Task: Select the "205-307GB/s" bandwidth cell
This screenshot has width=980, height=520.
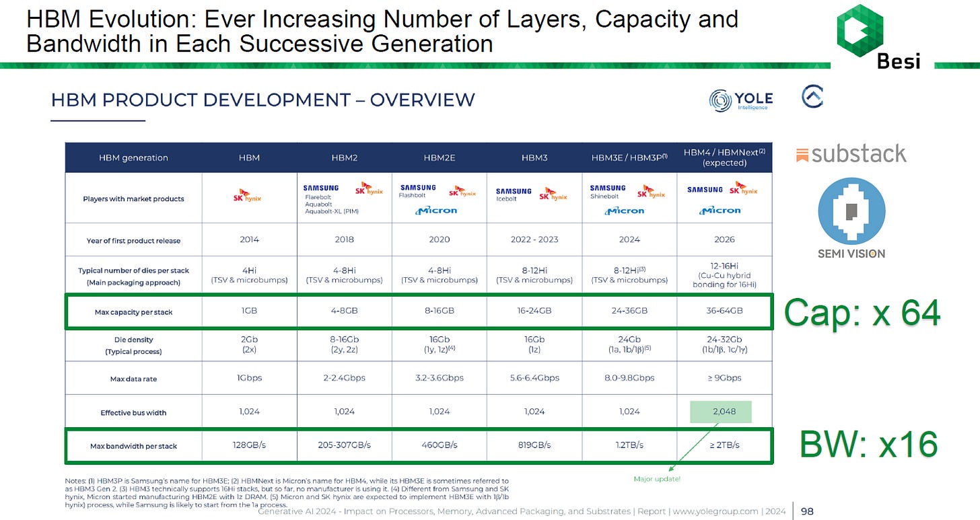Action: click(344, 445)
